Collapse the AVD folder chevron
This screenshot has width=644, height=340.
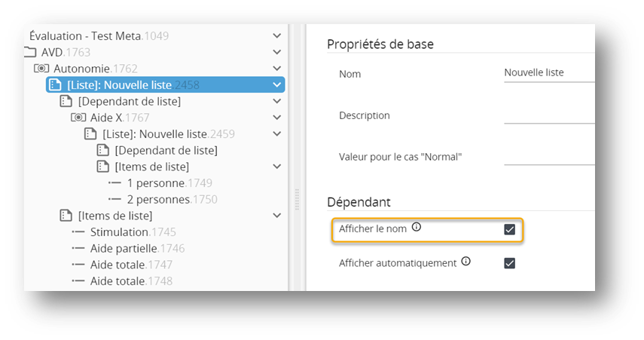pyautogui.click(x=277, y=52)
